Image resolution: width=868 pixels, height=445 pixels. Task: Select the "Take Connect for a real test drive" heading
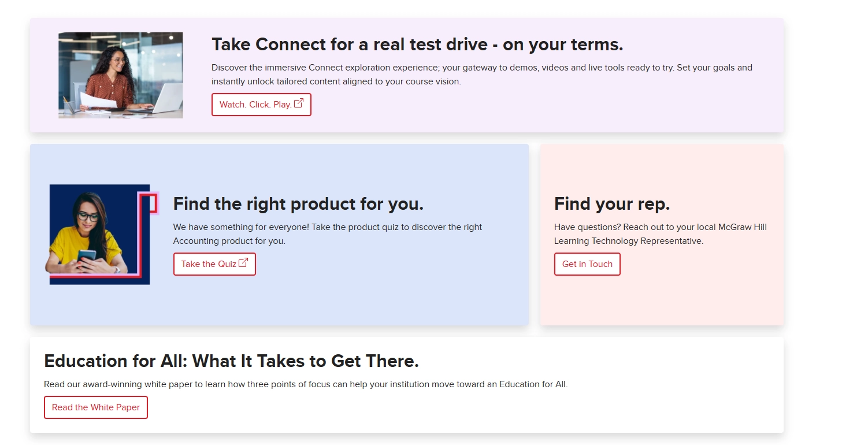coord(417,44)
